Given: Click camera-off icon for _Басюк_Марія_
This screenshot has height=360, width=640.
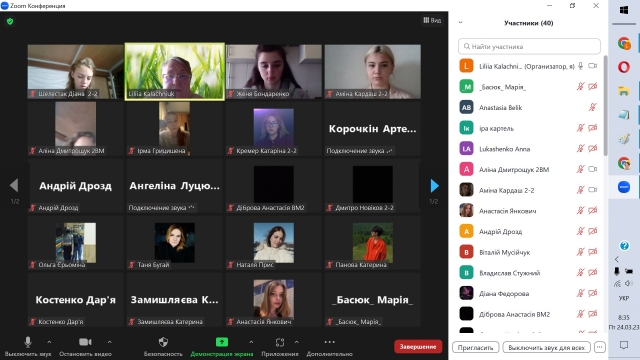Looking at the screenshot, I should coord(593,87).
